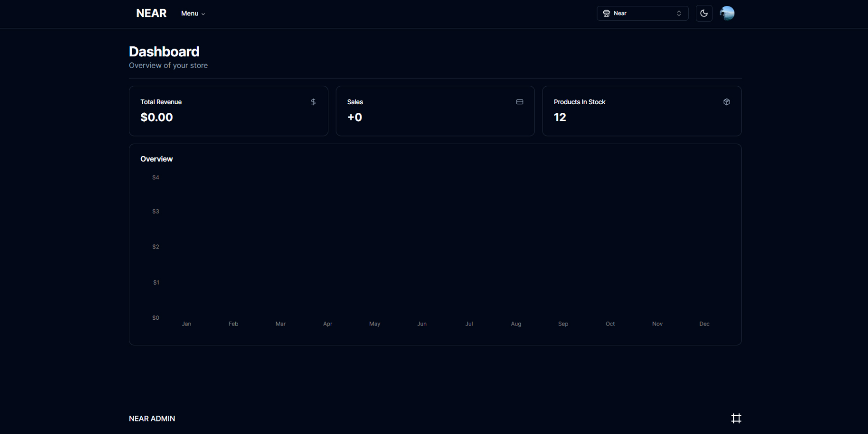Toggle dark mode with moon icon
This screenshot has width=868, height=434.
click(x=704, y=14)
